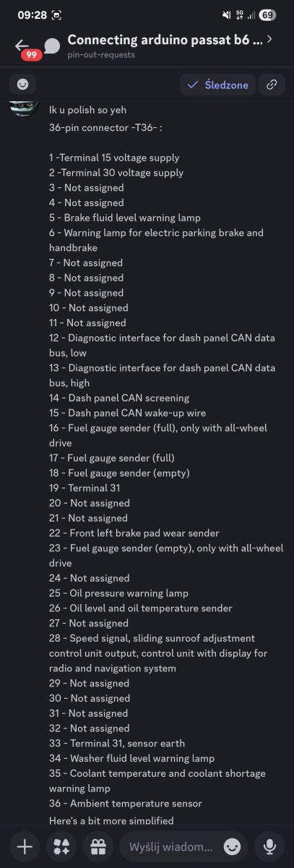Viewport: 294px width, 868px height.
Task: Tap the 99 unread mentions badge
Action: 31,55
